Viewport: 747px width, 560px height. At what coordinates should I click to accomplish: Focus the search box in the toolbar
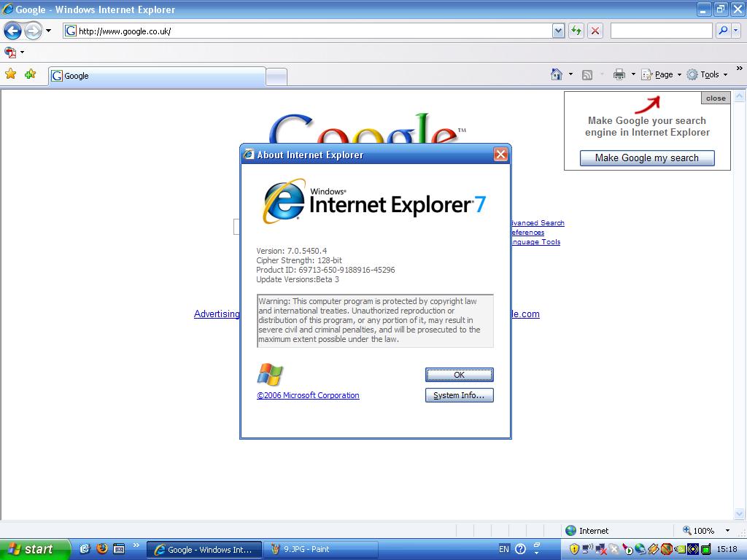pos(661,31)
